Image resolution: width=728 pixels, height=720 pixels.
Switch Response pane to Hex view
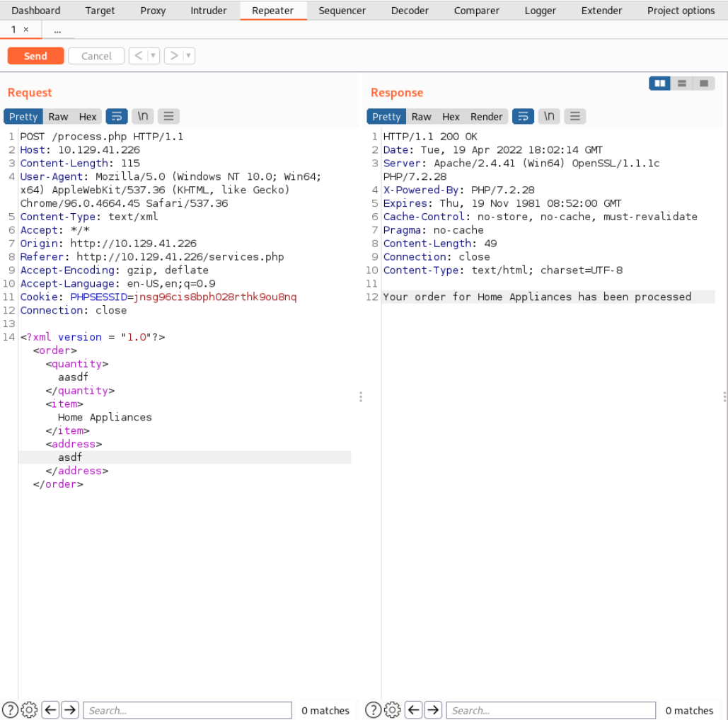451,117
